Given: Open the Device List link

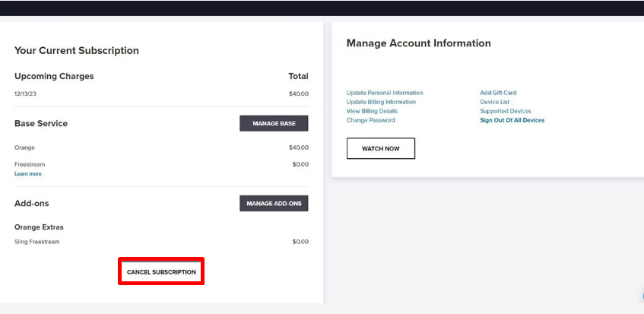Looking at the screenshot, I should (494, 102).
